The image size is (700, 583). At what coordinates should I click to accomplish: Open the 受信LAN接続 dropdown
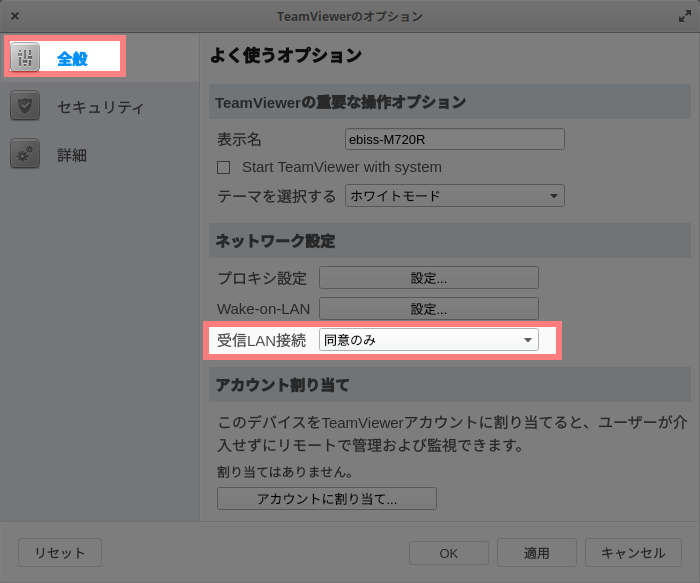429,340
